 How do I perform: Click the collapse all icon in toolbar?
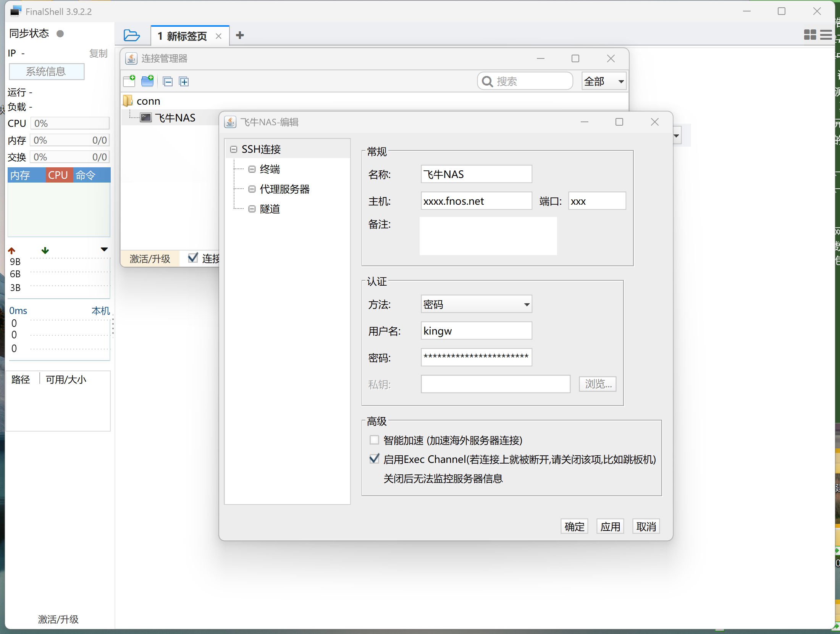pos(168,81)
